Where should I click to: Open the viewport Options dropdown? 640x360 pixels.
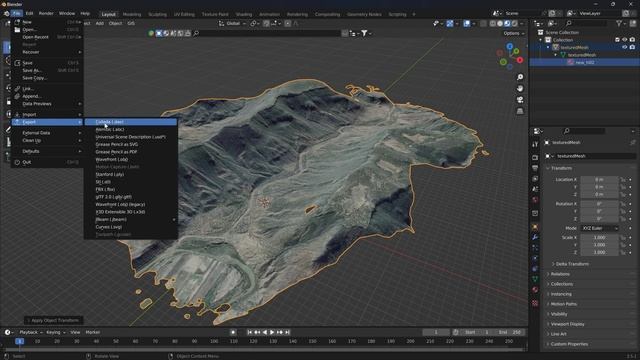point(513,33)
